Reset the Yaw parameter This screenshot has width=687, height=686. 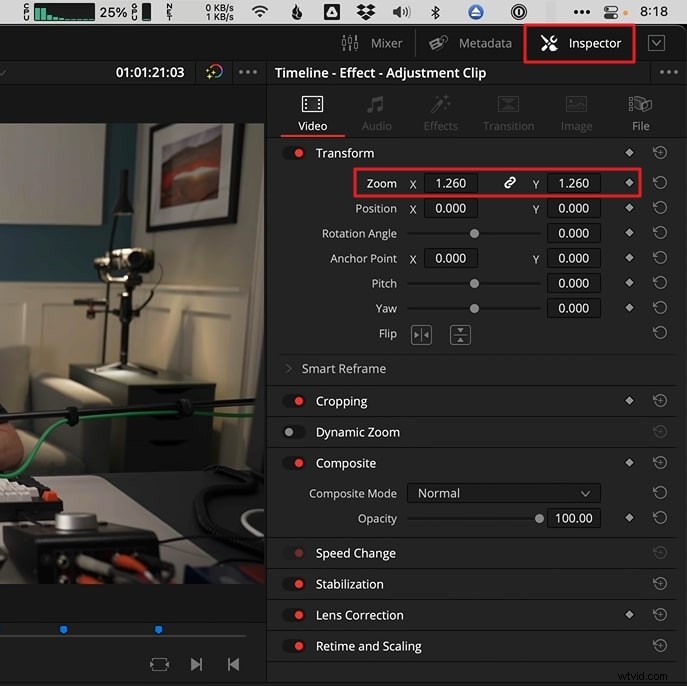point(660,308)
